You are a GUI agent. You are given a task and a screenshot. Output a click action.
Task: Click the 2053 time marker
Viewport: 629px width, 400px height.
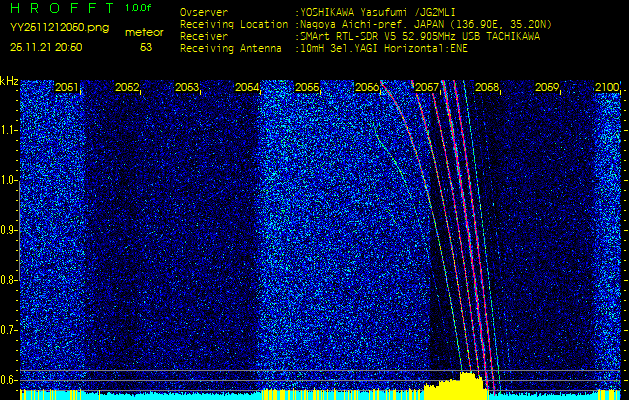[x=187, y=88]
